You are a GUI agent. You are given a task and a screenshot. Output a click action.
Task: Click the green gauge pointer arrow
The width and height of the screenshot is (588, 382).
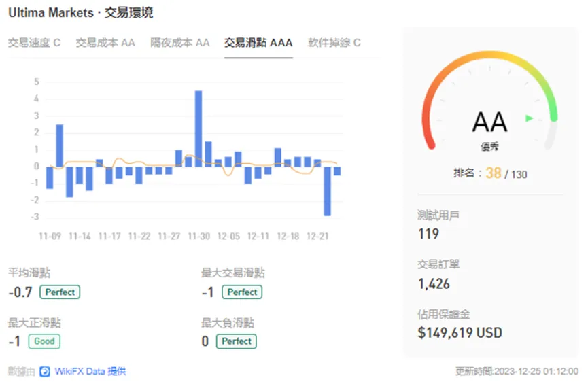[x=529, y=118]
